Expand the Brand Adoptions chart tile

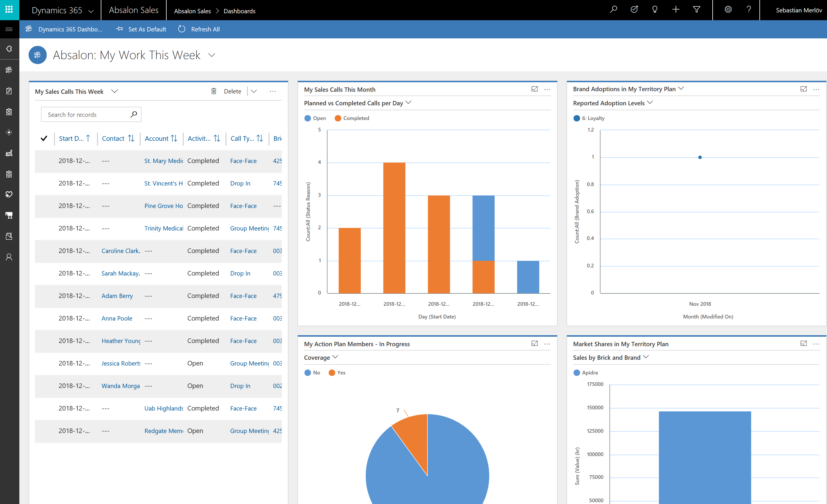pyautogui.click(x=804, y=89)
